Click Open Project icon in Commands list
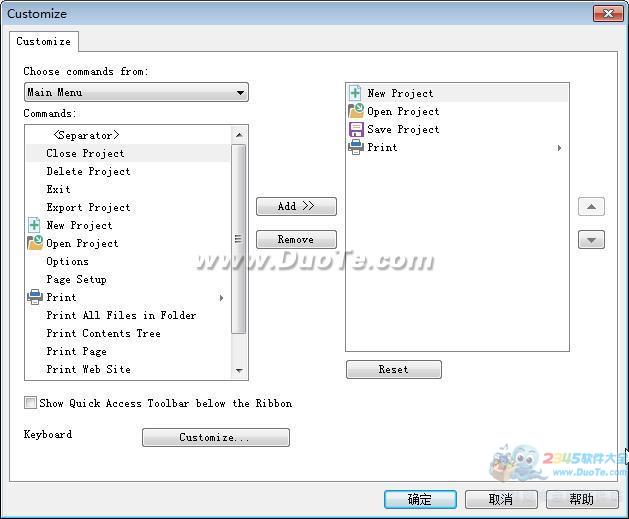 click(34, 243)
